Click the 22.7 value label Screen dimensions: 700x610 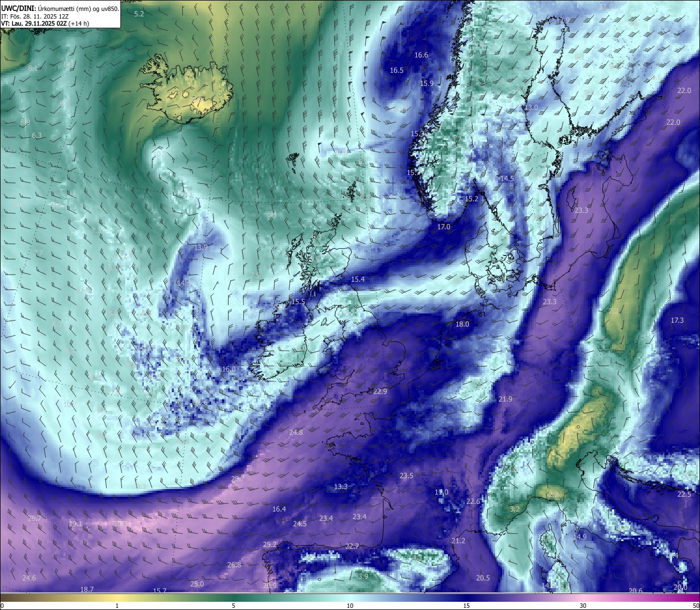click(x=352, y=546)
